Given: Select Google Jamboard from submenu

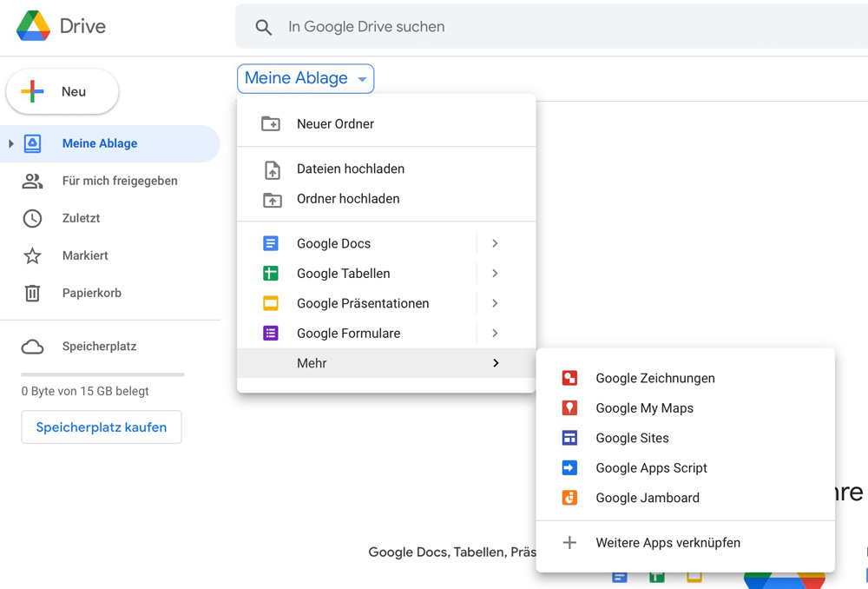Looking at the screenshot, I should pos(686,498).
